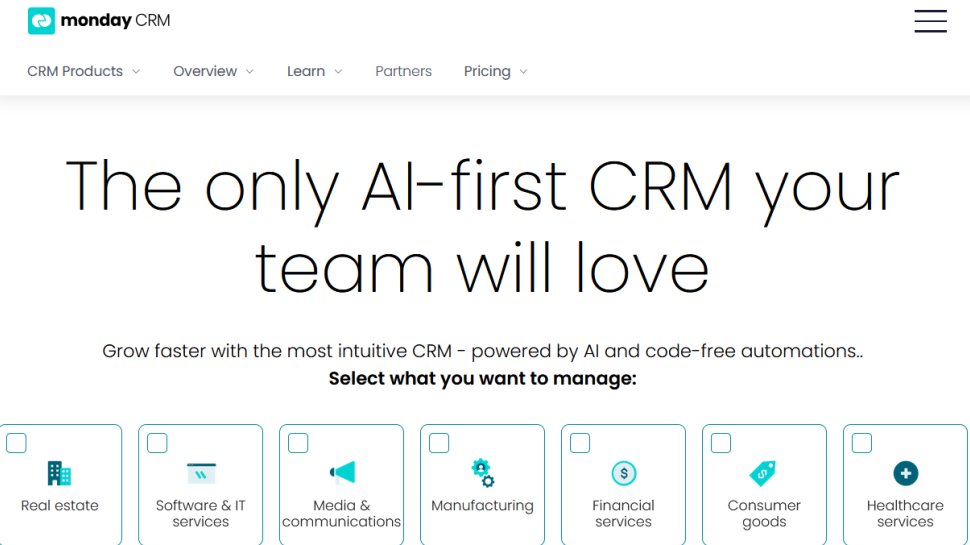Click the Media & communications megaphone icon
The height and width of the screenshot is (545, 970).
click(342, 472)
